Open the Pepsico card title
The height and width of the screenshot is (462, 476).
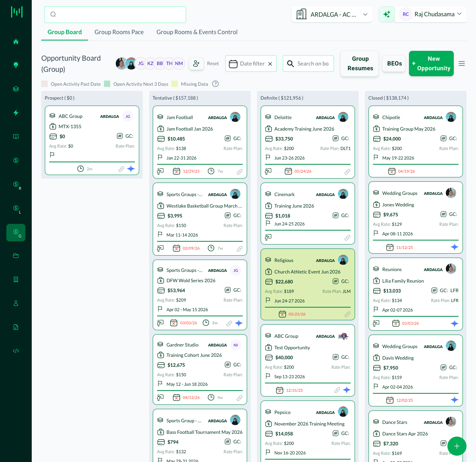(282, 412)
